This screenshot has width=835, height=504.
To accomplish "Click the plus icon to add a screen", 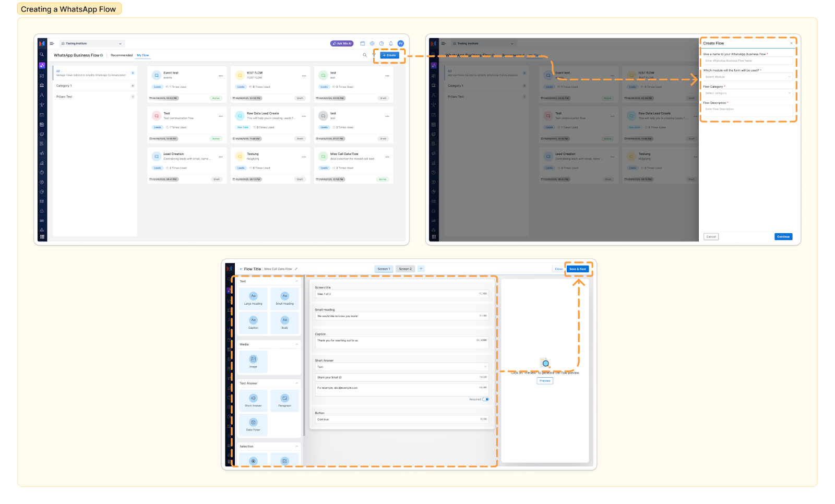I will coord(421,269).
